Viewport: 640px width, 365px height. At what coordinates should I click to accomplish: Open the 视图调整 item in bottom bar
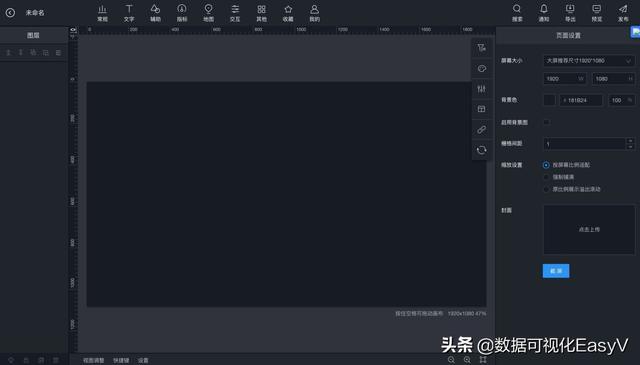point(94,361)
